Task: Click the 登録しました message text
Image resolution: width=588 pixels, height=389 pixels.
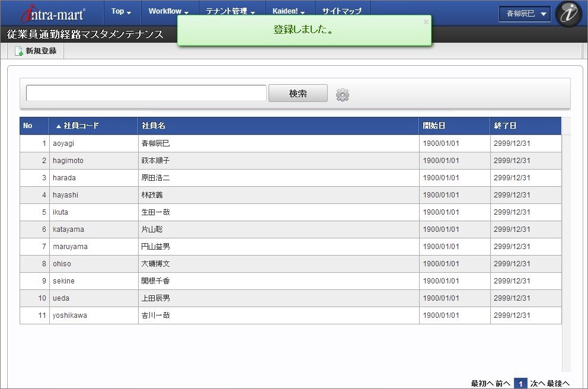Action: point(303,29)
